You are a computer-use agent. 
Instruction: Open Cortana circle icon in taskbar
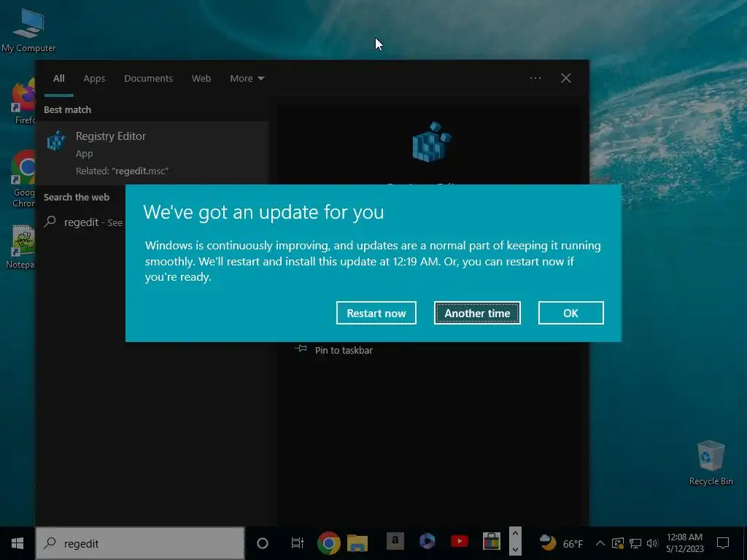click(262, 543)
